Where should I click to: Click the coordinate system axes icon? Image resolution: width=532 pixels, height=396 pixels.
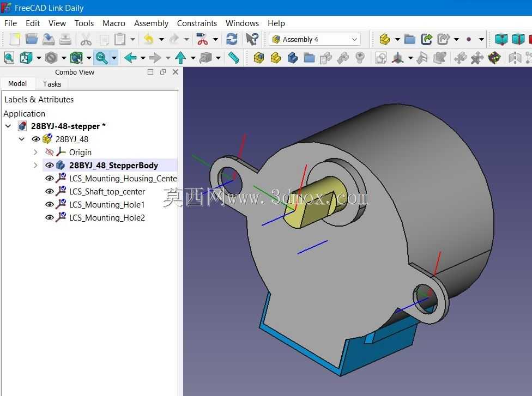pyautogui.click(x=398, y=58)
